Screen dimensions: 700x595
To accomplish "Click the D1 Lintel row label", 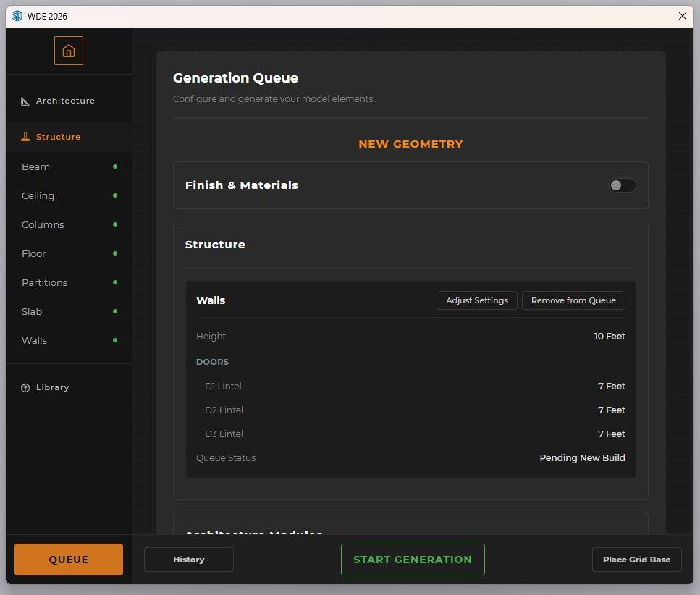I will pyautogui.click(x=223, y=386).
